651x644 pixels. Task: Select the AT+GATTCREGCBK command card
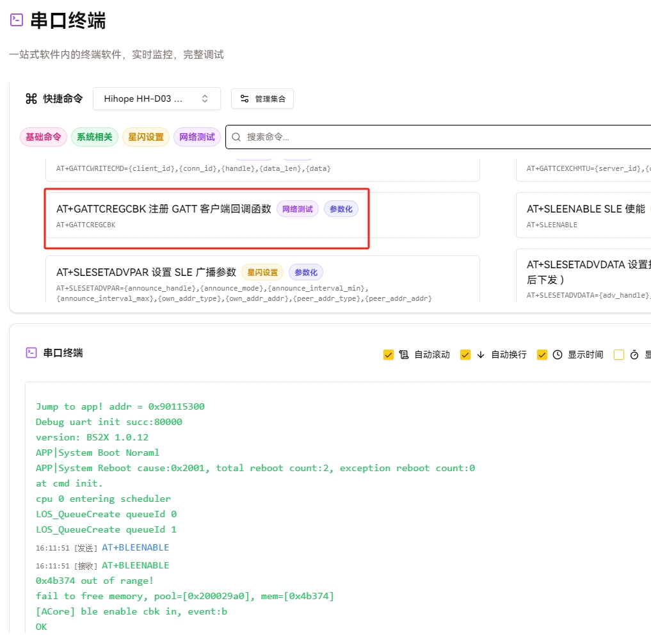(x=262, y=215)
